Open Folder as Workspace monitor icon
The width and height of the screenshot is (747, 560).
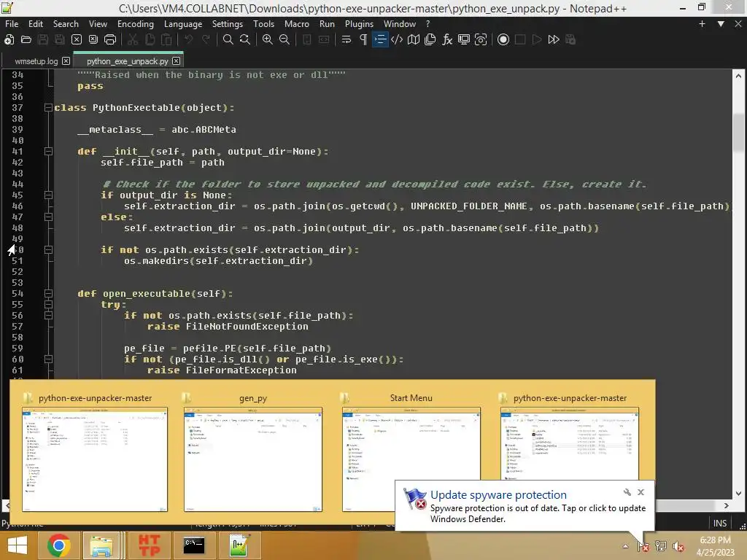[463, 39]
